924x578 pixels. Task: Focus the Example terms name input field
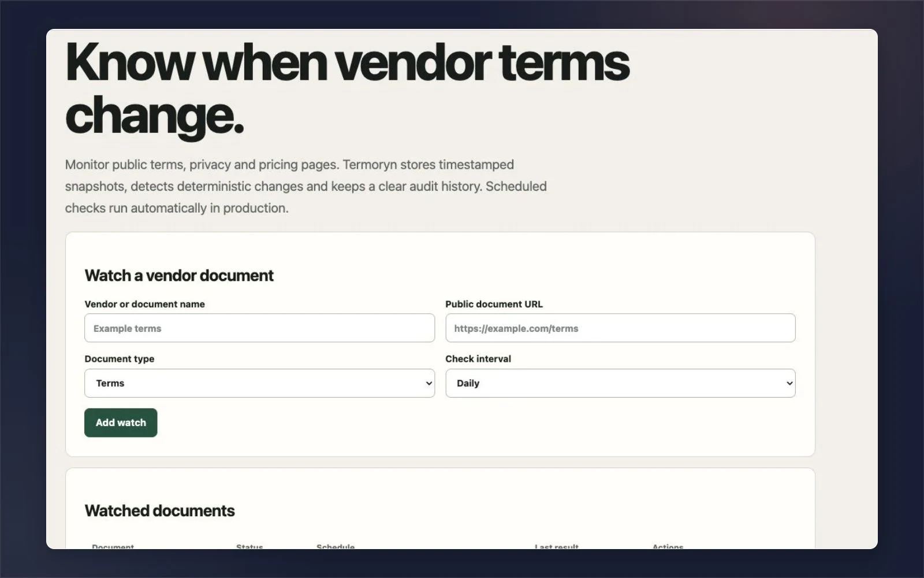tap(259, 328)
